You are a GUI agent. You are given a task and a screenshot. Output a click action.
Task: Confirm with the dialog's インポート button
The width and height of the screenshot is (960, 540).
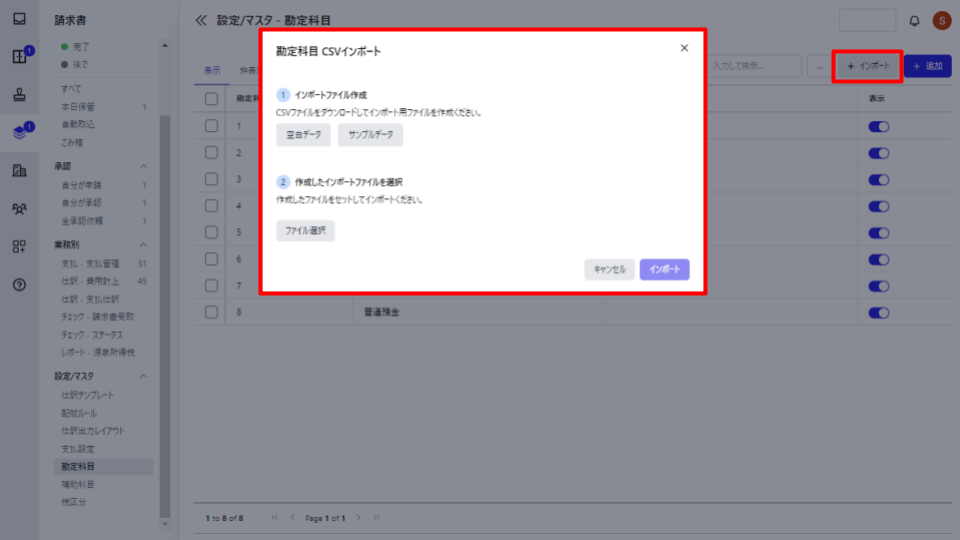664,269
